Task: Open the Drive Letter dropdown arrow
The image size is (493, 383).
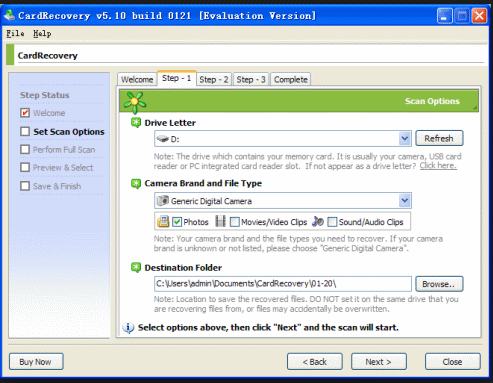Action: tap(404, 138)
